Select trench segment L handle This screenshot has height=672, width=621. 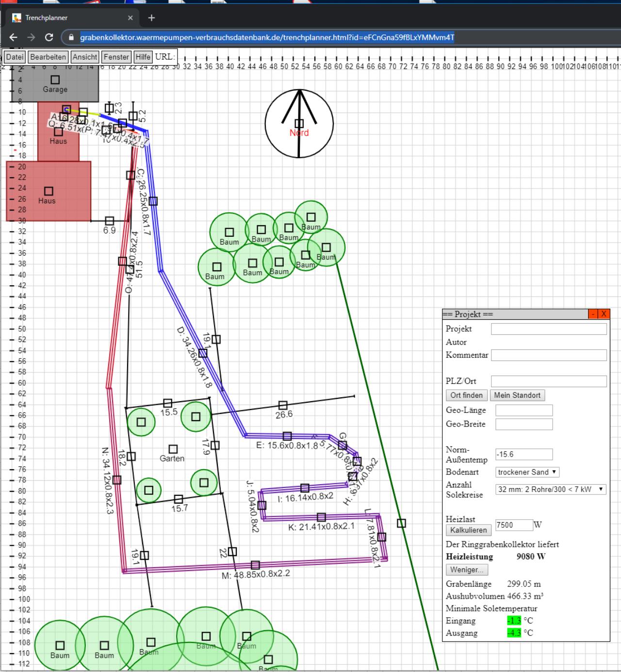(382, 537)
